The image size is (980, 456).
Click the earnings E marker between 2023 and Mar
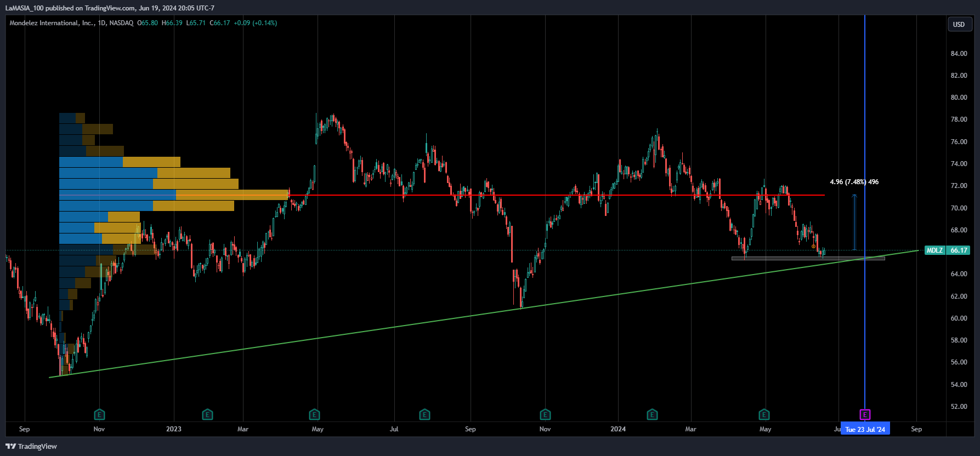click(x=207, y=414)
